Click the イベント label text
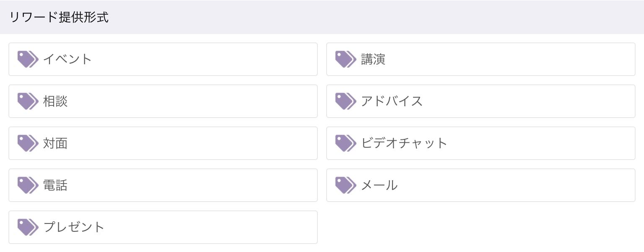This screenshot has height=252, width=644. point(68,59)
